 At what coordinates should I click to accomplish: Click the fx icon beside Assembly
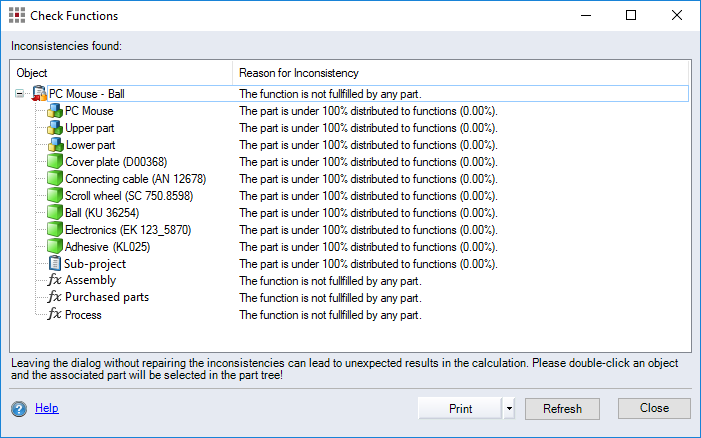coord(55,280)
